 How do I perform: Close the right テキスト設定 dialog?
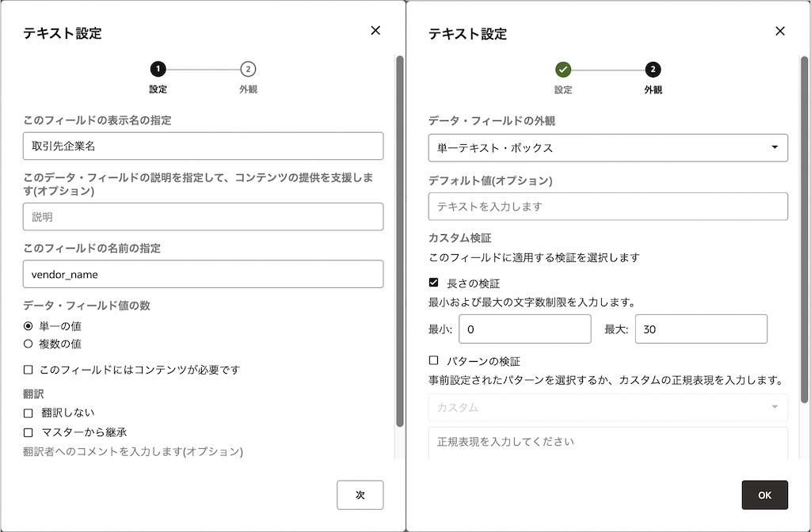coord(780,30)
